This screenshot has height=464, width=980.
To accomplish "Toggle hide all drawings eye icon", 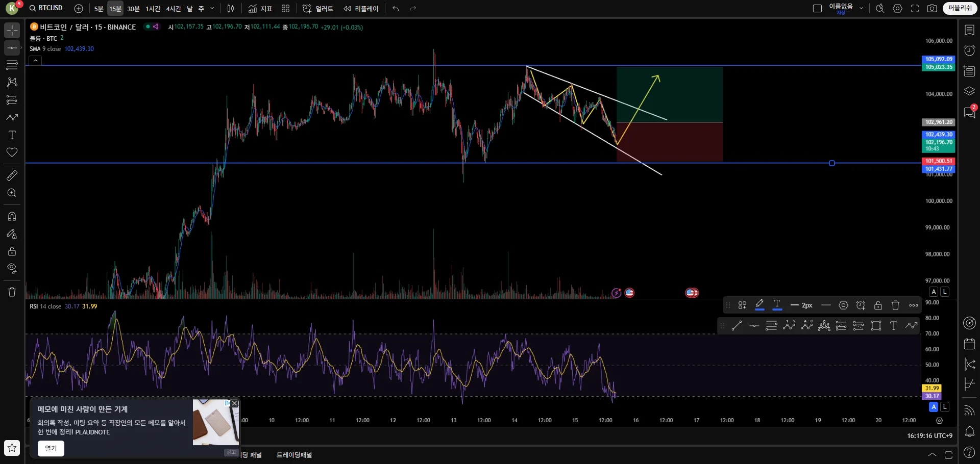I will [x=12, y=268].
